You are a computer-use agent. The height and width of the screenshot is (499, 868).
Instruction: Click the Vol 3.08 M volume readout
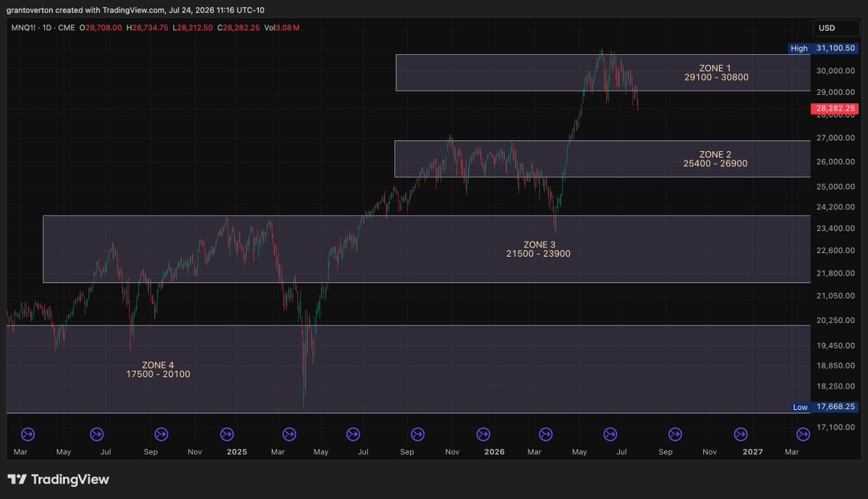282,27
